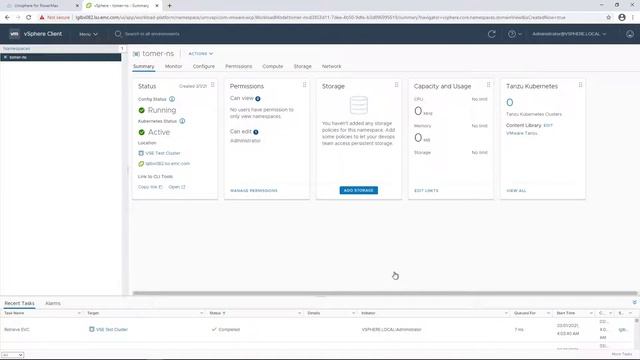Click the Config Status info icon
Viewport: 640px width, 360px height.
click(x=172, y=99)
